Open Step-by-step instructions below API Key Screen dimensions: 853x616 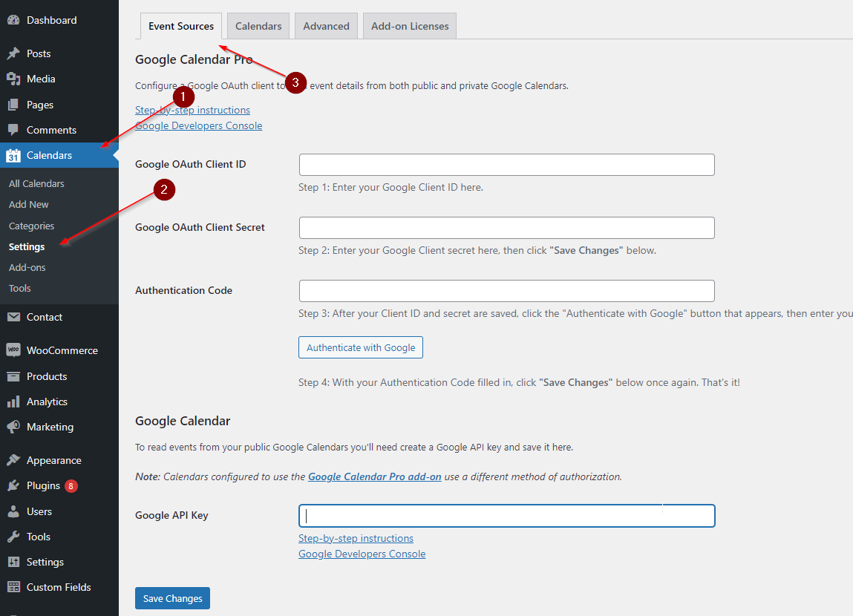coord(356,538)
